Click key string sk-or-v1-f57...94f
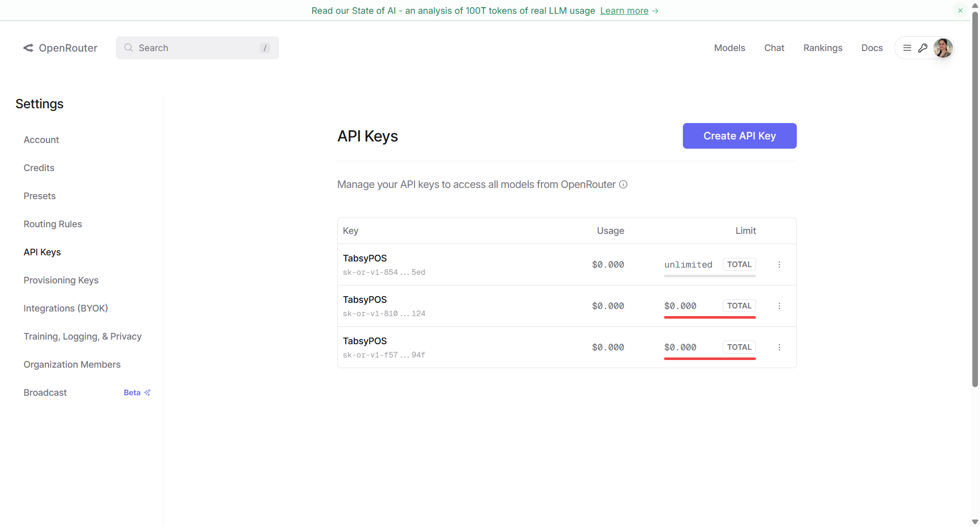980x527 pixels. pos(384,355)
